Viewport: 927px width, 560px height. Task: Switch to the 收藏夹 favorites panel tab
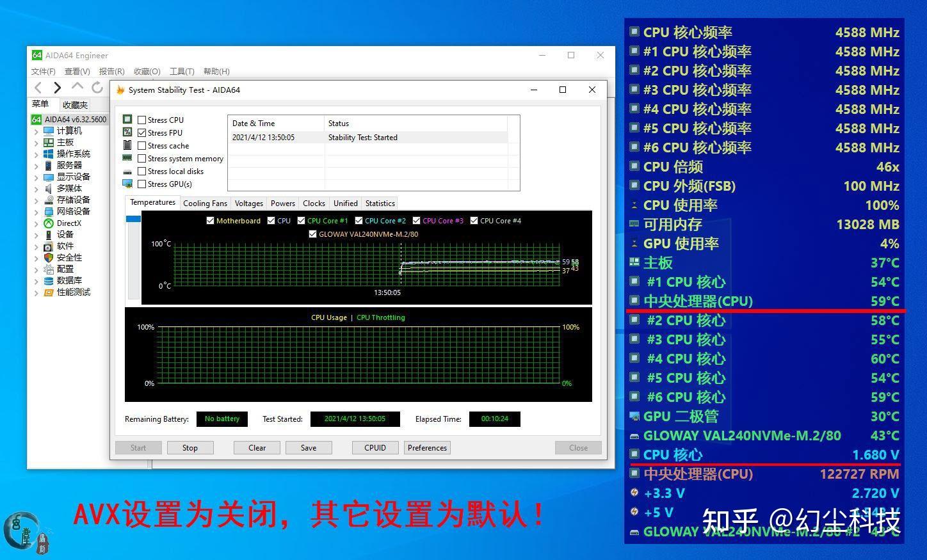pyautogui.click(x=75, y=105)
